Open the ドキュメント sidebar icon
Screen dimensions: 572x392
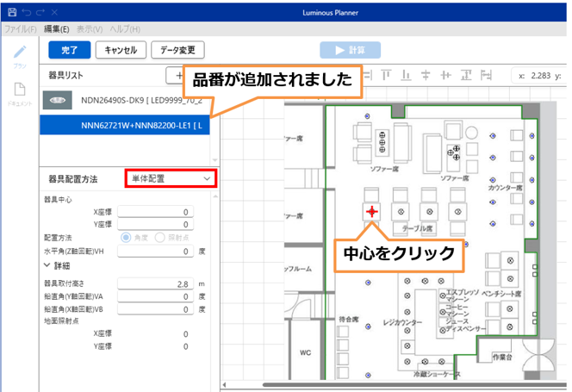[x=19, y=90]
